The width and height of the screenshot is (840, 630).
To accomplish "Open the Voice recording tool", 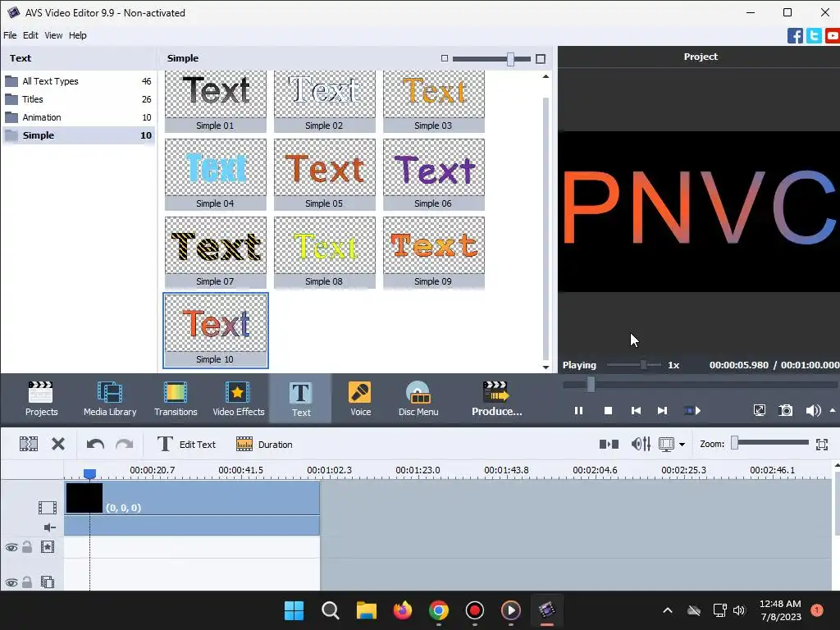I will (360, 399).
